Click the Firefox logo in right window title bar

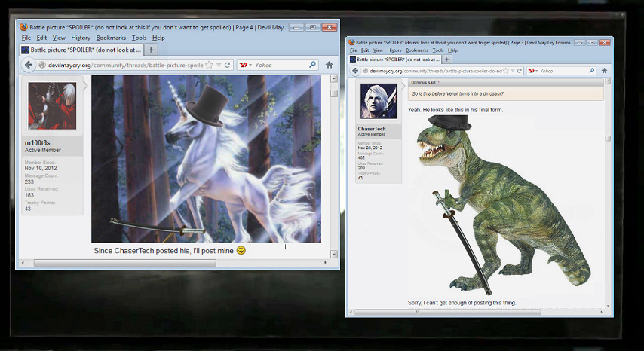(x=351, y=42)
